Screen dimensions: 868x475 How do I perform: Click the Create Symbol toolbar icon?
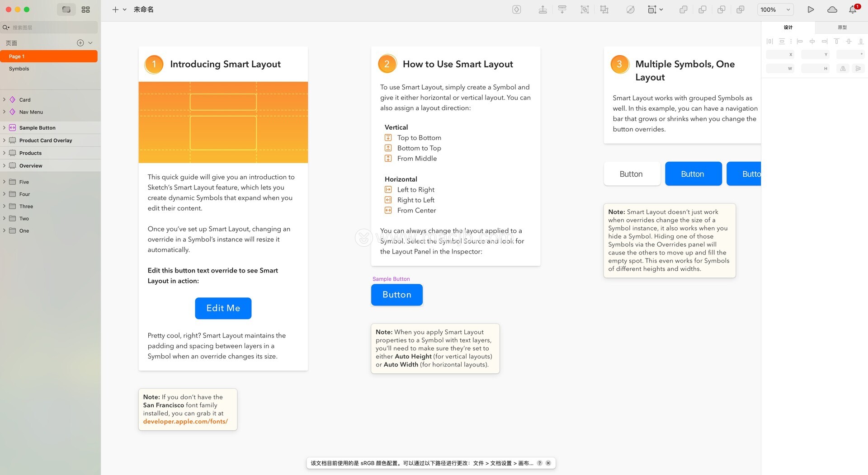pyautogui.click(x=516, y=9)
